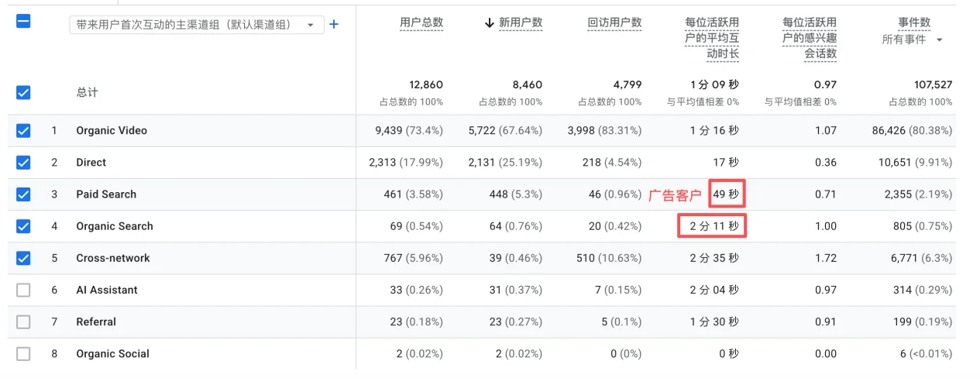This screenshot has width=980, height=378.
Task: Uncheck the Organic Video row checkbox
Action: (23, 131)
